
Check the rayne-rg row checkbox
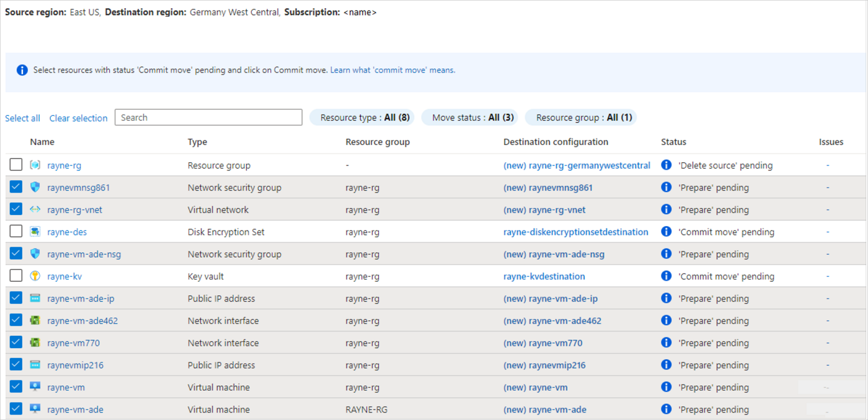tap(16, 165)
